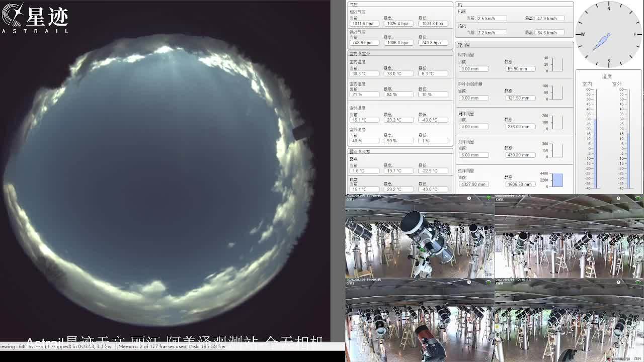The width and height of the screenshot is (644, 362).
Task: Click the current wind speed 2.5 km/h field
Action: click(492, 19)
